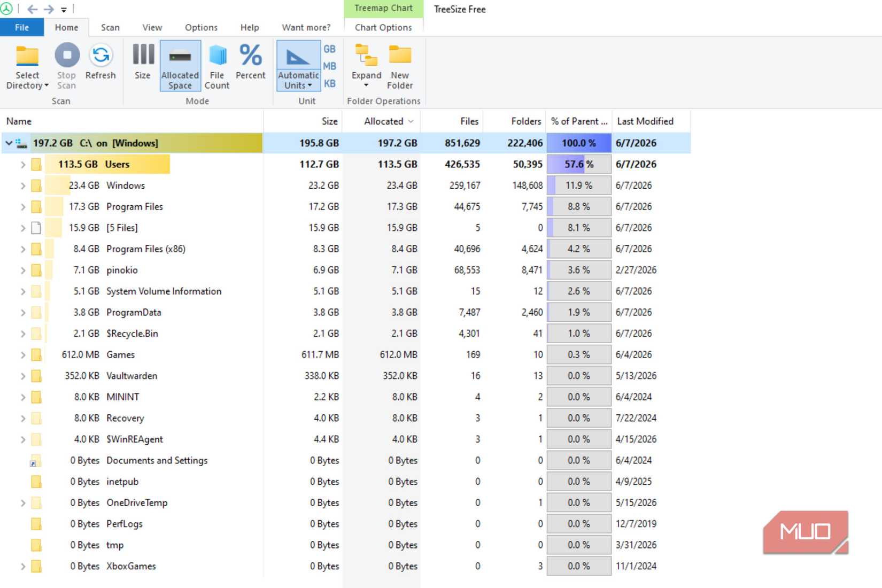Viewport: 882px width, 588px height.
Task: Select the pinokio folder row
Action: 345,270
